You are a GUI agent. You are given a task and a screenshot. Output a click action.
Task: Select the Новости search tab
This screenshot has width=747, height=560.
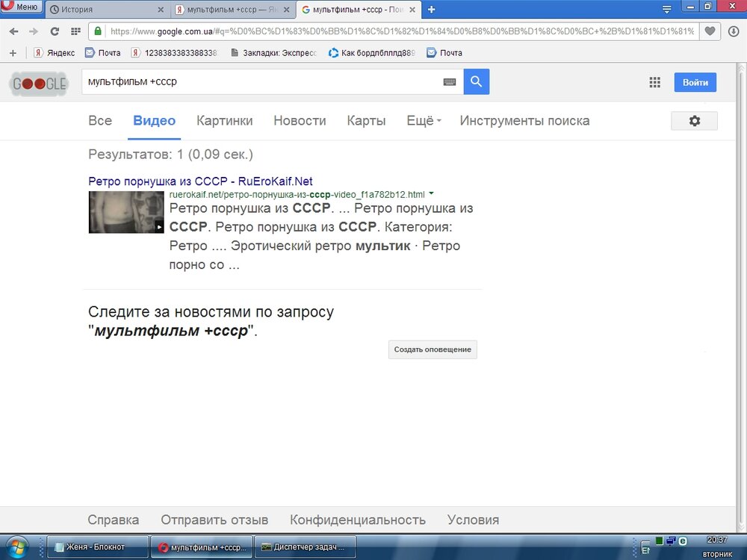coord(300,121)
